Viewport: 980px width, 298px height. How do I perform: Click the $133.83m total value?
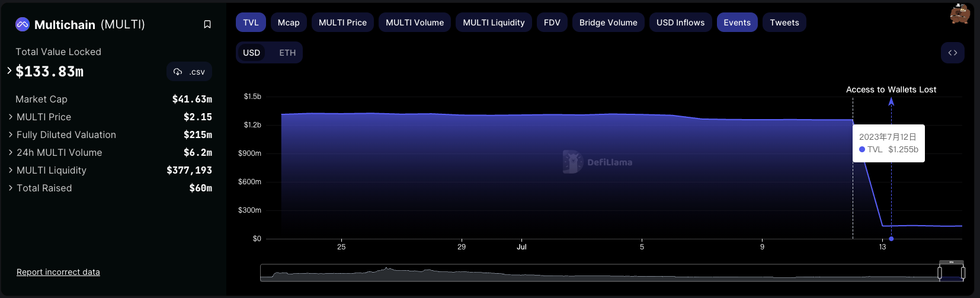50,72
